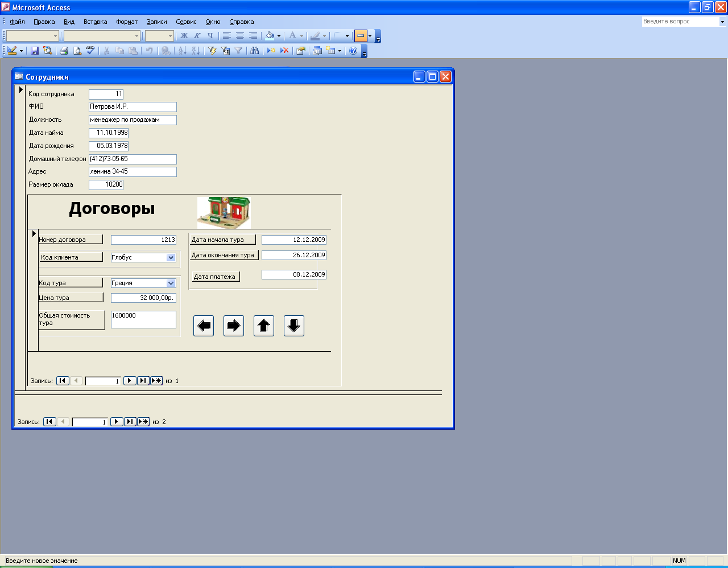Click the Database Window icon
The width and height of the screenshot is (728, 568).
pos(317,51)
